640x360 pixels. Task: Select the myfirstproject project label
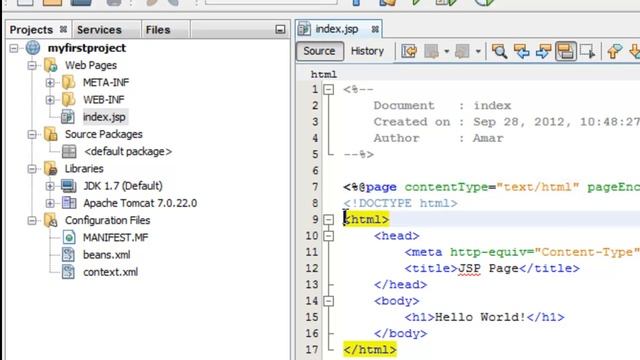[87, 48]
